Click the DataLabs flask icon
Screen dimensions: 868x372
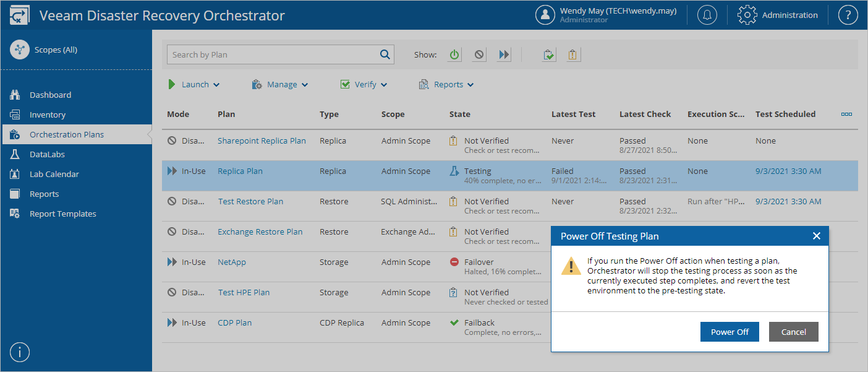(x=16, y=154)
